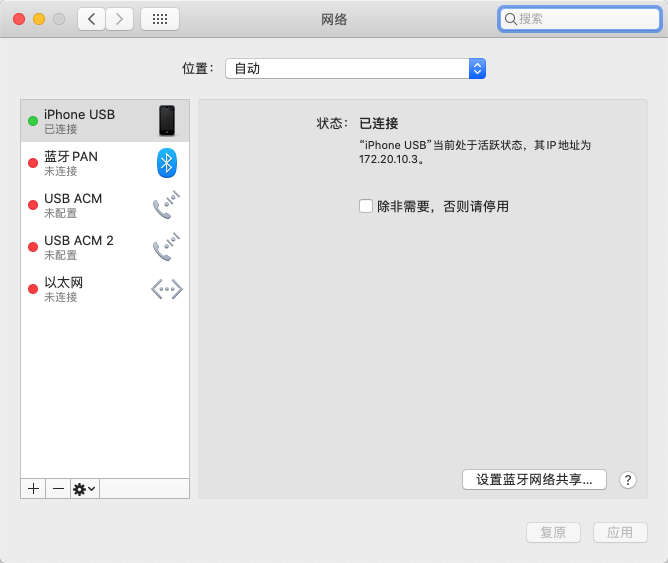Minimize the 网络 window with yellow button
This screenshot has width=668, height=563.
click(x=39, y=19)
